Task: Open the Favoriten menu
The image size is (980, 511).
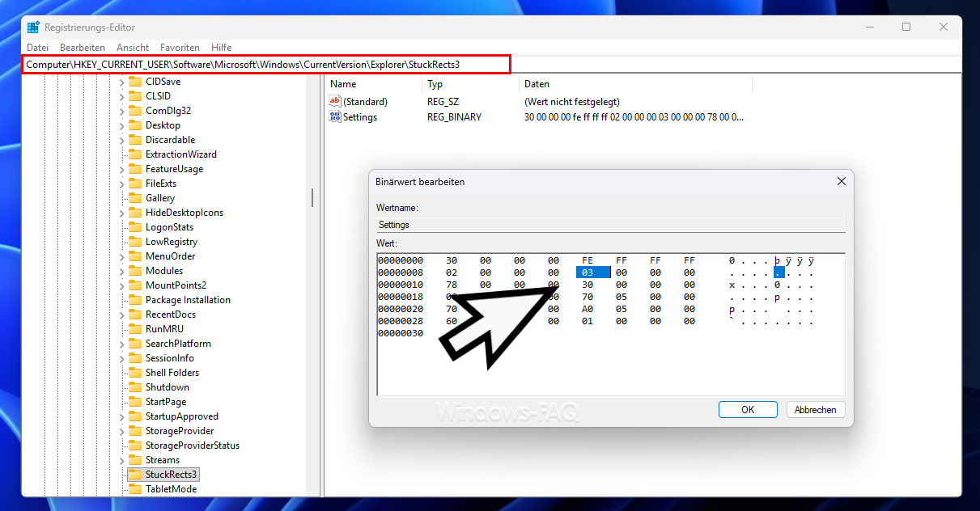Action: coord(180,48)
